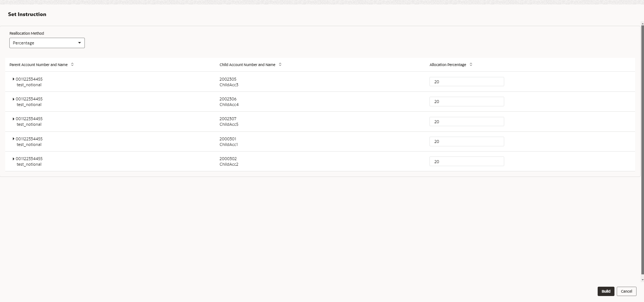Viewport: 644px width, 302px height.
Task: Select child account number 2000301
Action: (228, 139)
